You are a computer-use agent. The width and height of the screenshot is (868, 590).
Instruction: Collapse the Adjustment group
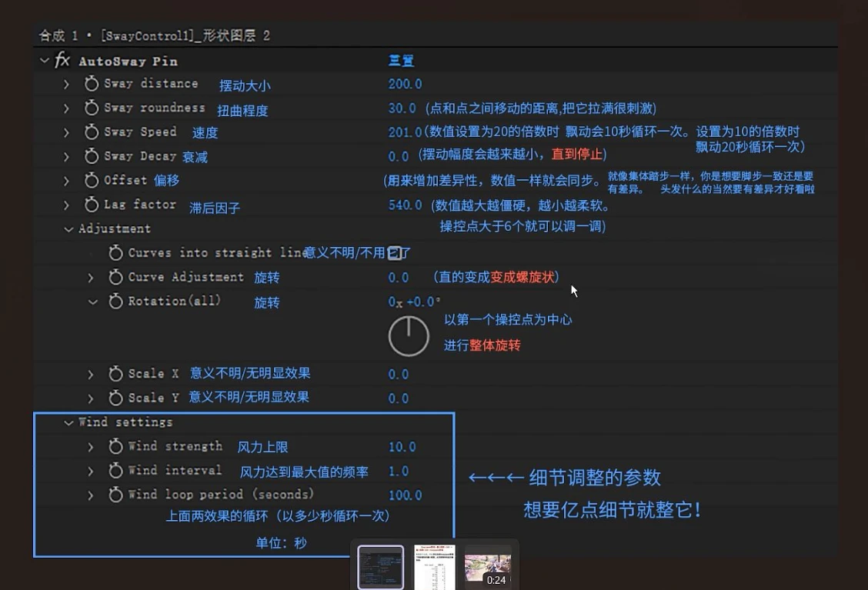(68, 229)
